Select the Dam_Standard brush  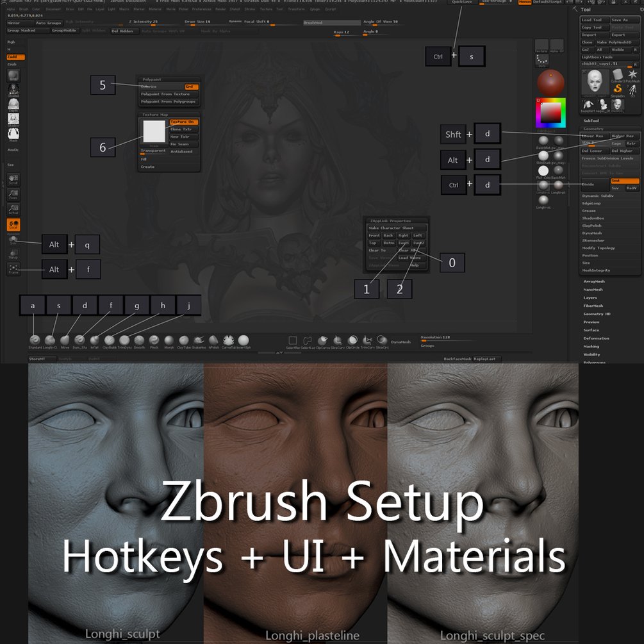[x=79, y=340]
